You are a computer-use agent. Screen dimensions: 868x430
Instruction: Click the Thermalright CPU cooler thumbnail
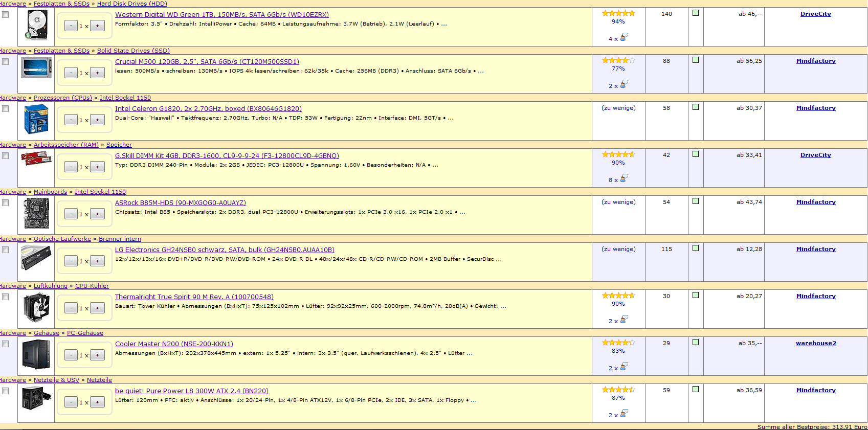click(36, 308)
